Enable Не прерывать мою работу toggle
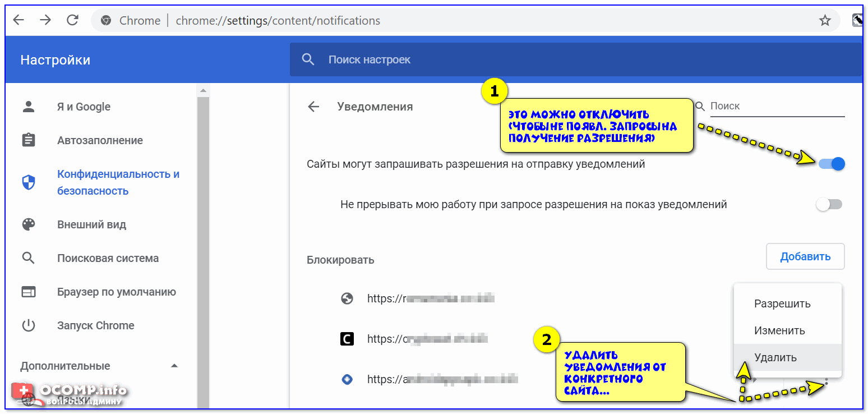The width and height of the screenshot is (868, 414). (829, 205)
